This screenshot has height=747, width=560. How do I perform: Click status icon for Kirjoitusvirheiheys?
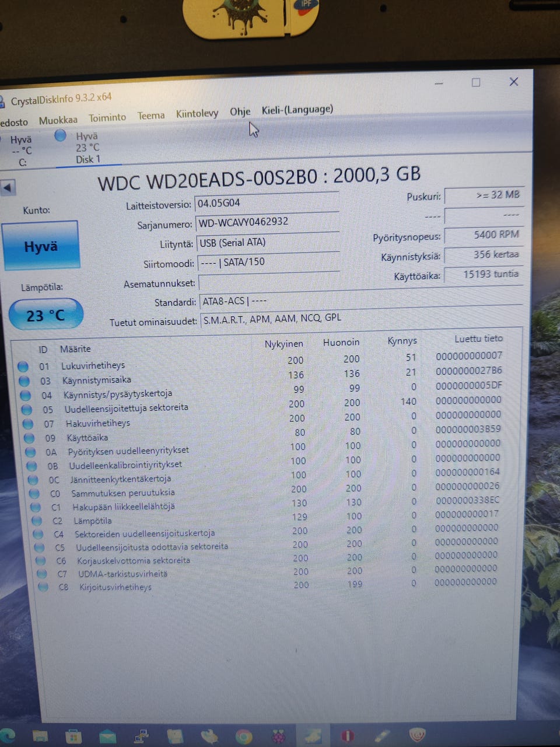coord(43,587)
